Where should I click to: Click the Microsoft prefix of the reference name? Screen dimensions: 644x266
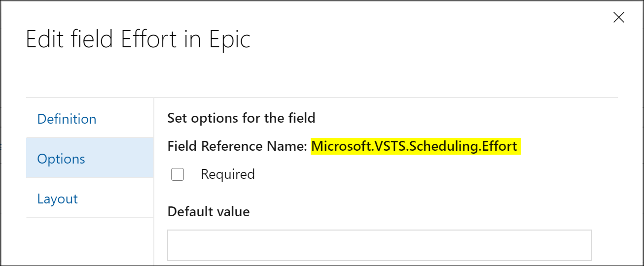tap(335, 146)
